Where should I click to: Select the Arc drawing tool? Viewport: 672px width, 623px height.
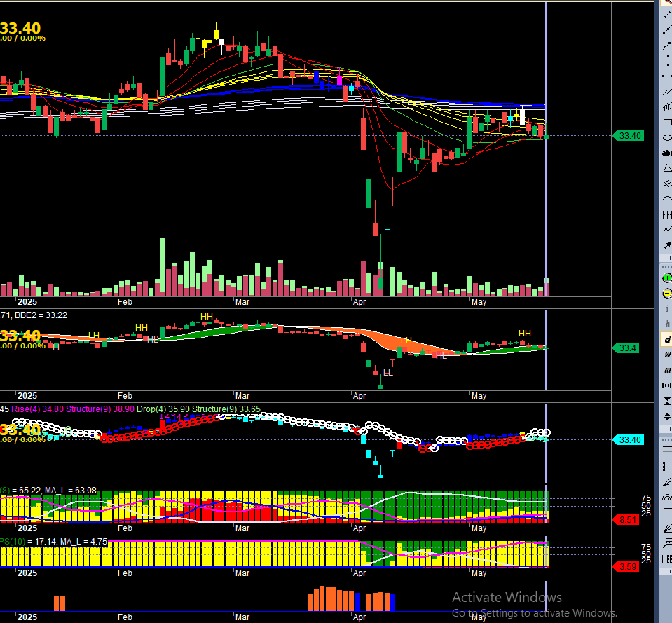click(667, 199)
